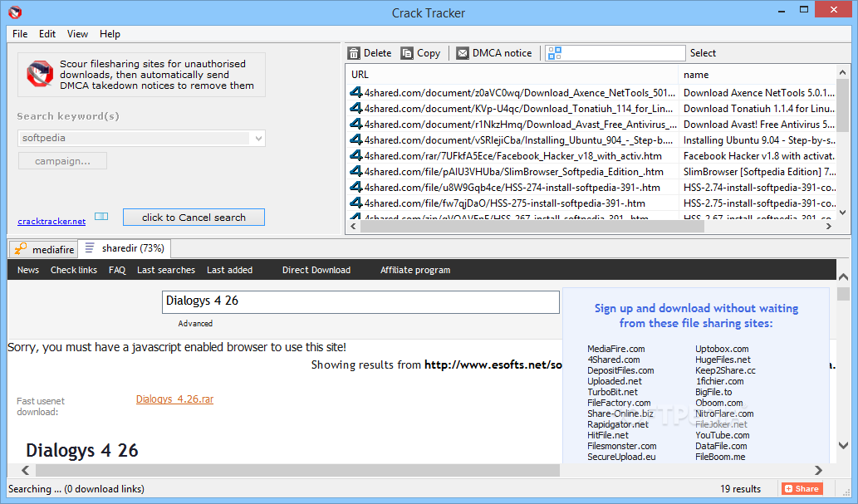Click the softpedia keyword input field
858x504 pixels.
point(135,138)
